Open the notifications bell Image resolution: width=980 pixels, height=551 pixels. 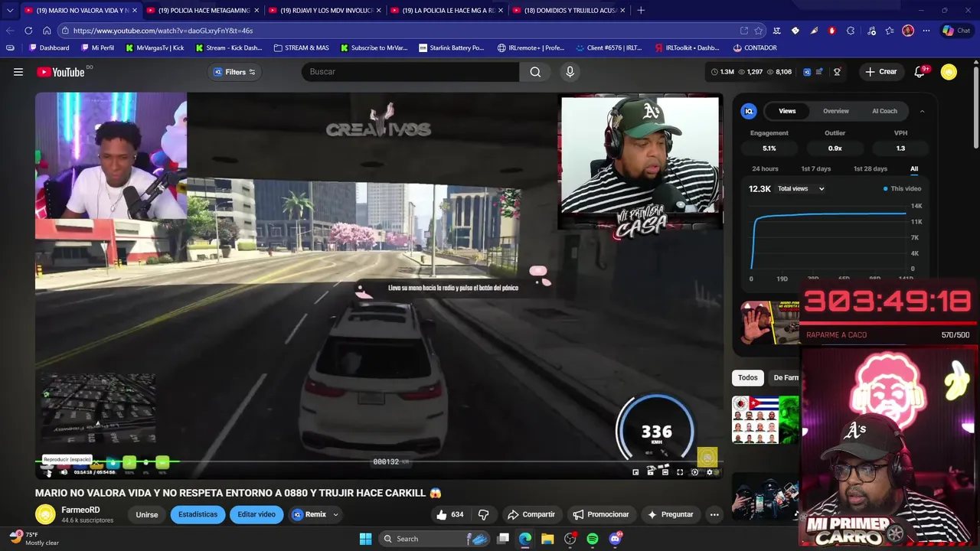pos(920,72)
